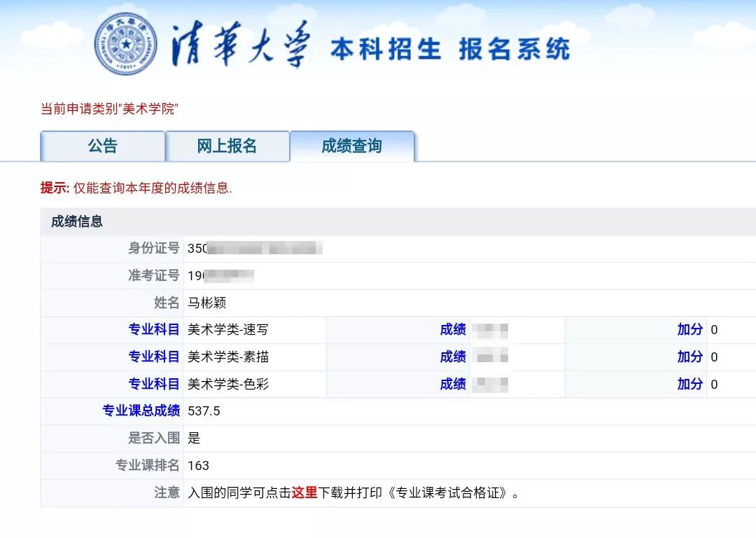Open the 公告 tab
756x538 pixels.
tap(103, 146)
